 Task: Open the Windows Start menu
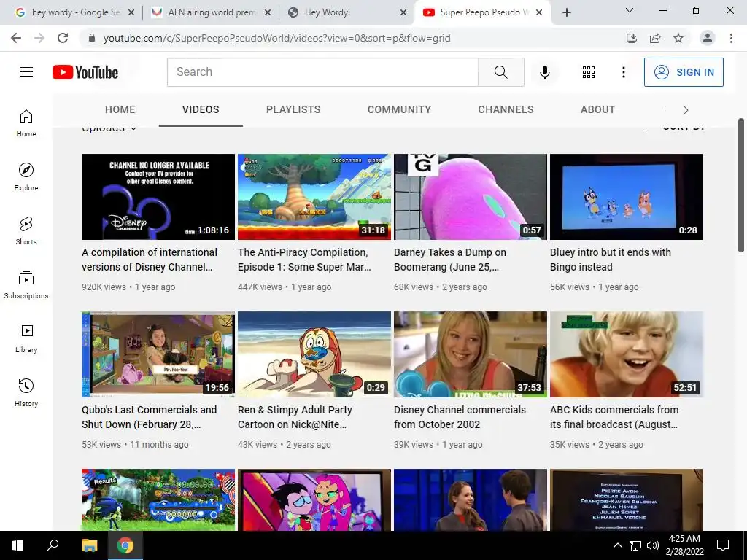(x=18, y=545)
